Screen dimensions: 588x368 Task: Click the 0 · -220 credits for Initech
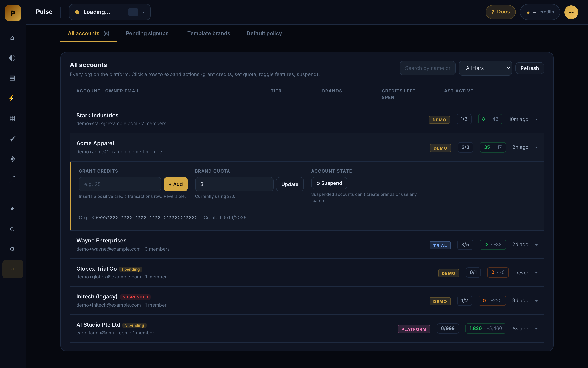(x=492, y=301)
